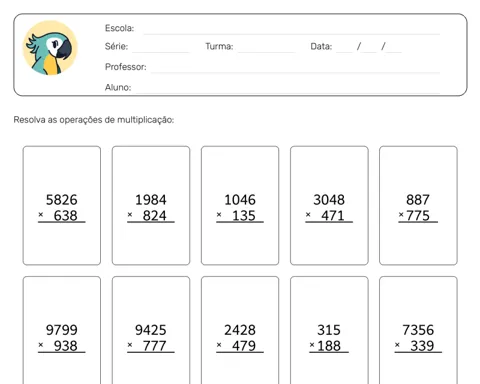The height and width of the screenshot is (384, 480).
Task: Click the 887 × 775 problem card
Action: pyautogui.click(x=418, y=205)
